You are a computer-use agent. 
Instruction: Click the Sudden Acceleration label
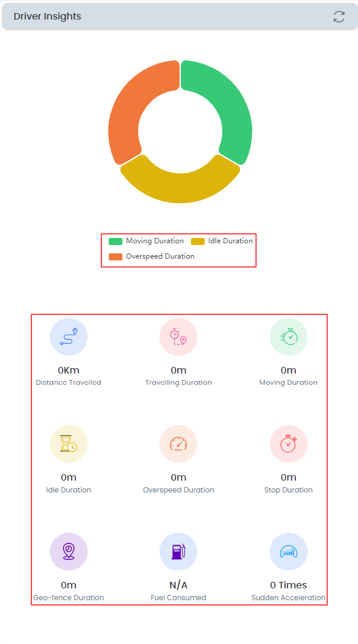(289, 598)
